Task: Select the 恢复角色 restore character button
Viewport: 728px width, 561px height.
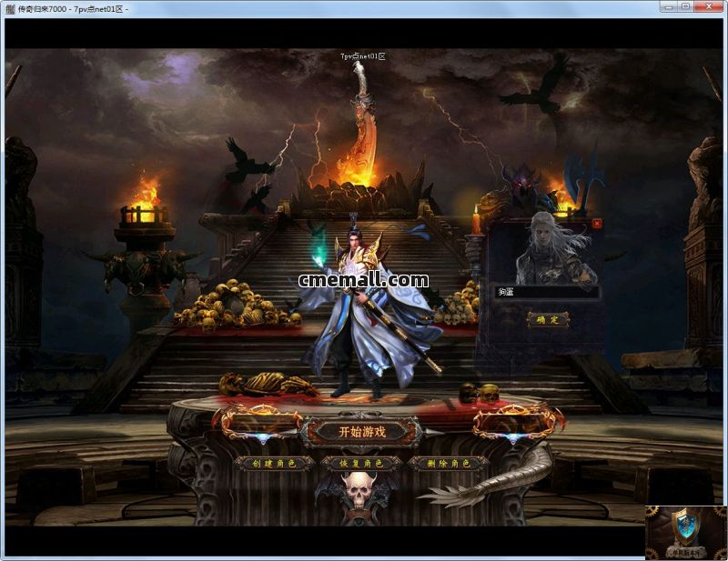Action: [362, 463]
